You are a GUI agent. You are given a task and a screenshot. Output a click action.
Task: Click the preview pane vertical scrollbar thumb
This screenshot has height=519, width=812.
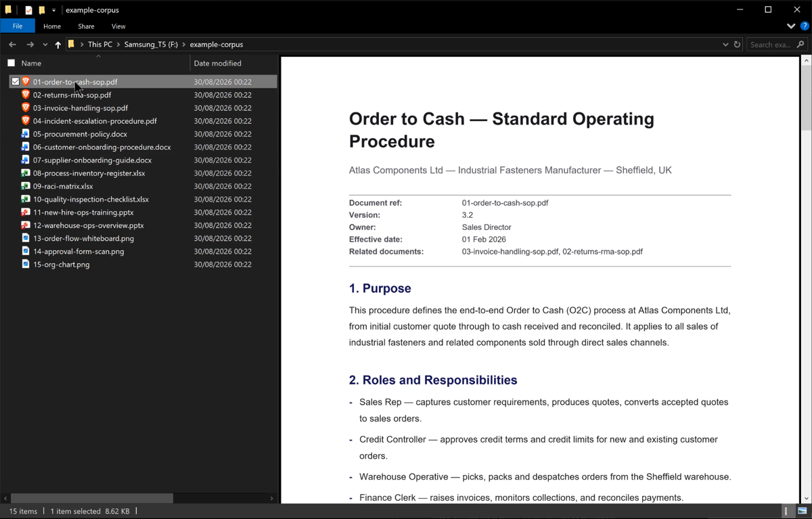(806, 98)
